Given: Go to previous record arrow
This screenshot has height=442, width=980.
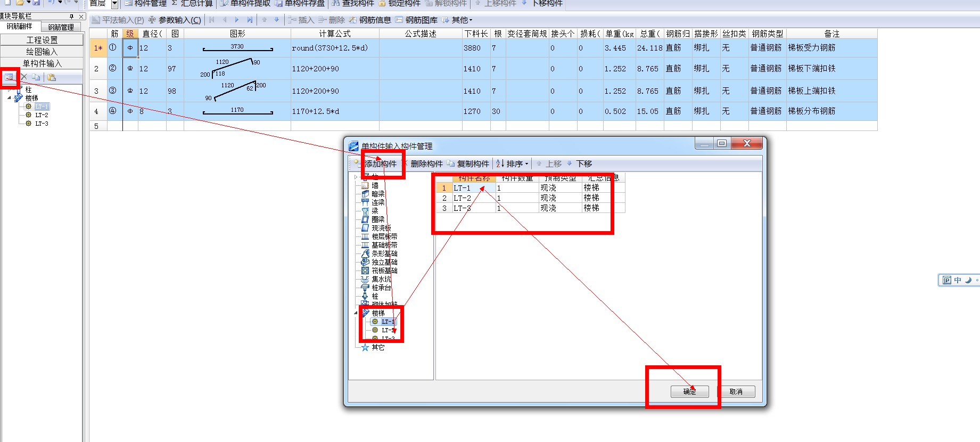Looking at the screenshot, I should click(225, 20).
